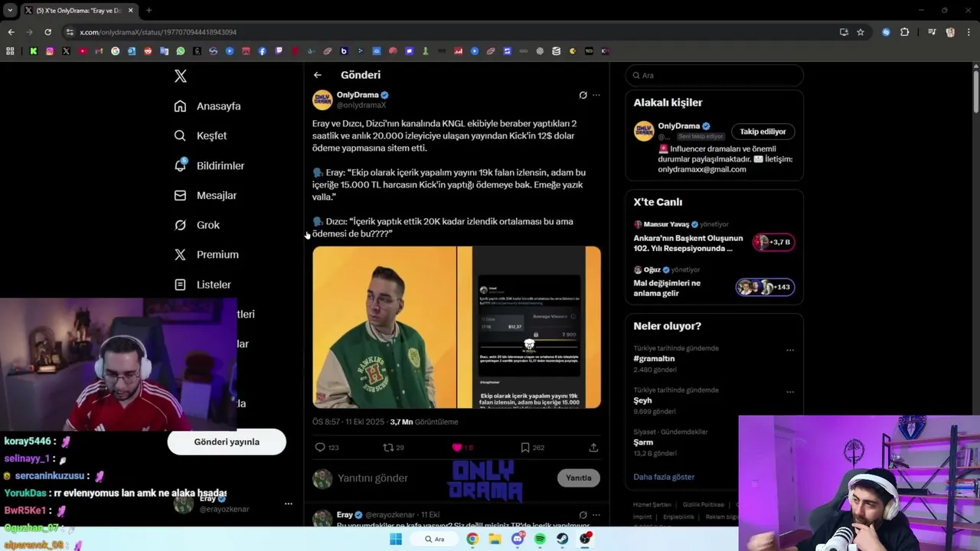The height and width of the screenshot is (551, 980).
Task: Open the Chrome tab search dropdown
Action: [x=10, y=11]
